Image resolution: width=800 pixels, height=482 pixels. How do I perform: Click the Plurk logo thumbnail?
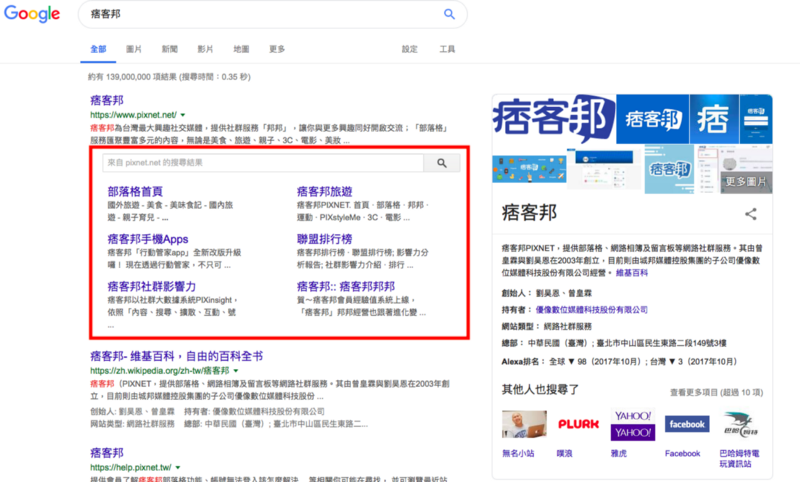click(x=579, y=424)
